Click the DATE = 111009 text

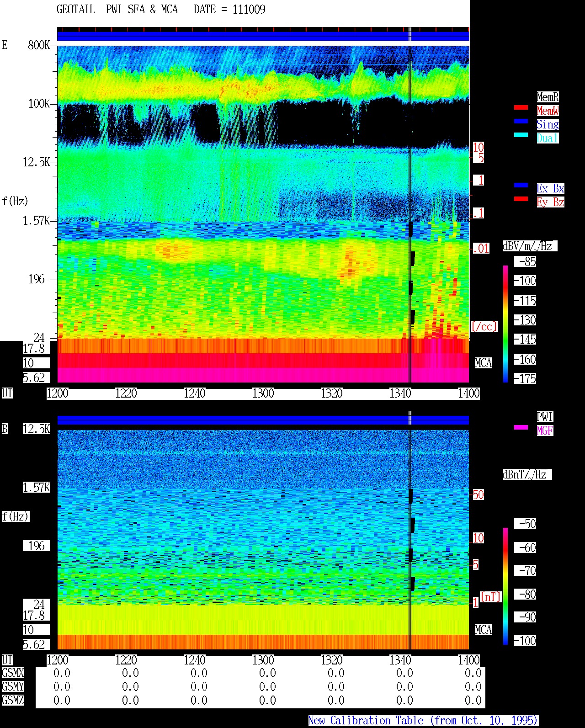[229, 10]
